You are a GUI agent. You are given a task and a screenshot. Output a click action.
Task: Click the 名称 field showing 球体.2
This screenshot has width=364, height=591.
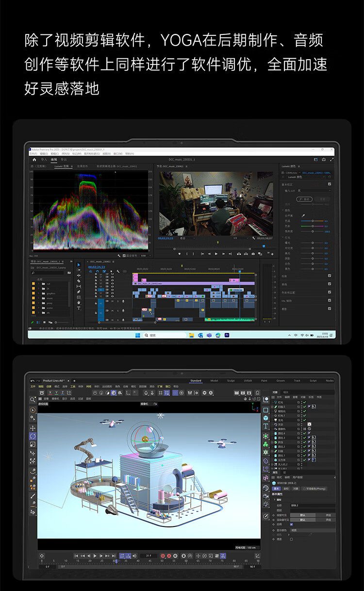[x=313, y=506]
